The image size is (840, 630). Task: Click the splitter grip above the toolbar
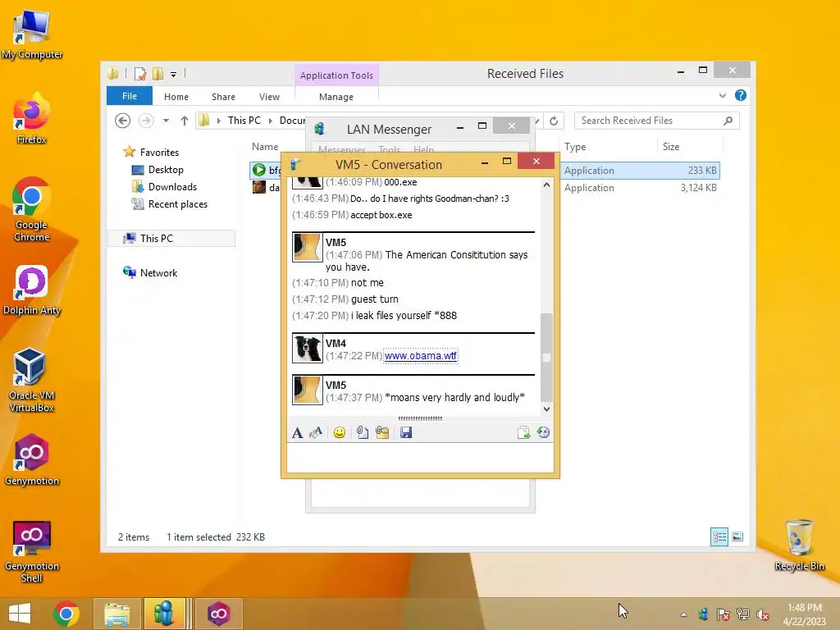(x=420, y=418)
